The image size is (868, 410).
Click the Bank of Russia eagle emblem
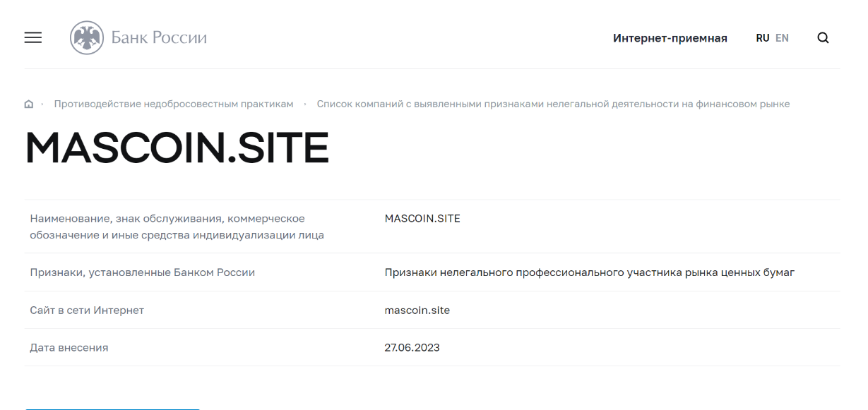pyautogui.click(x=86, y=37)
